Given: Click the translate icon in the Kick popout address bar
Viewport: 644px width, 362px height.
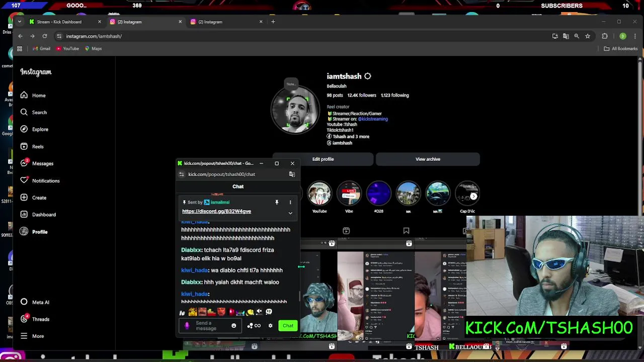Looking at the screenshot, I should click(292, 174).
